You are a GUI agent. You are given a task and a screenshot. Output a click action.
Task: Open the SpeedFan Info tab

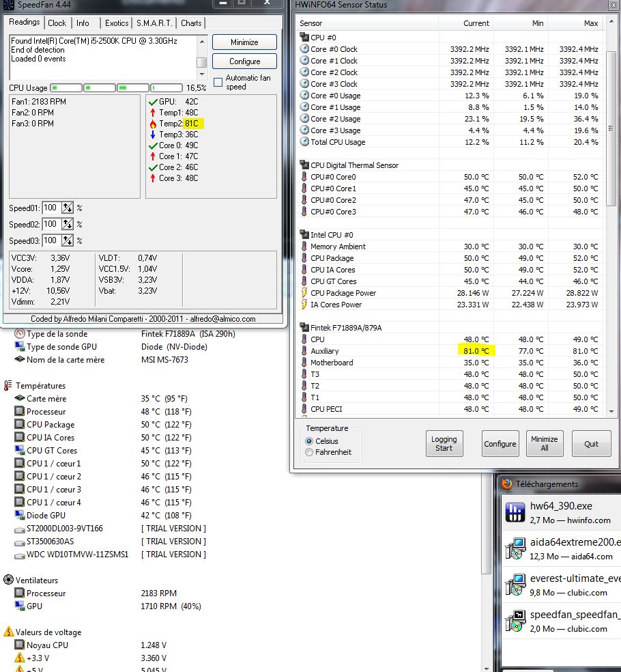[83, 23]
